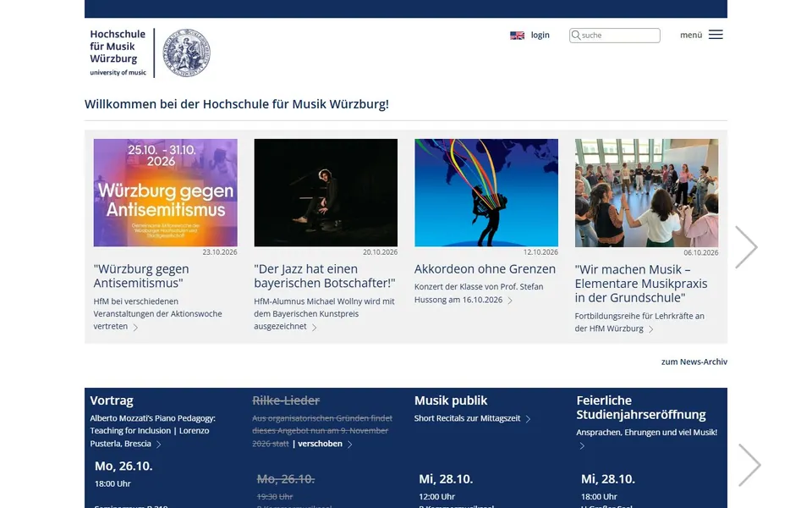Click HfM bei verschiedenen Veranstaltungen teaser text
Viewport: 812px width, 508px height.
(x=157, y=313)
